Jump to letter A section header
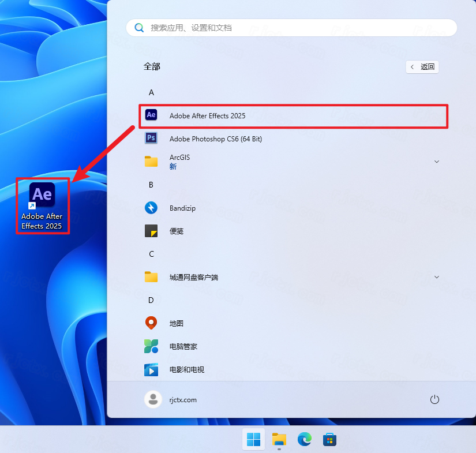 [152, 92]
